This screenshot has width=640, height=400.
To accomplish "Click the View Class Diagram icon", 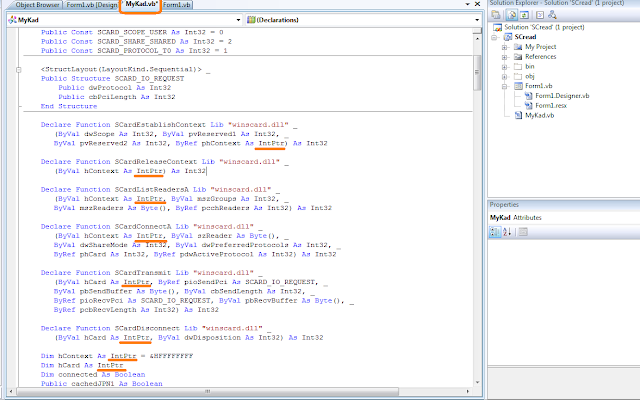I will tap(552, 15).
